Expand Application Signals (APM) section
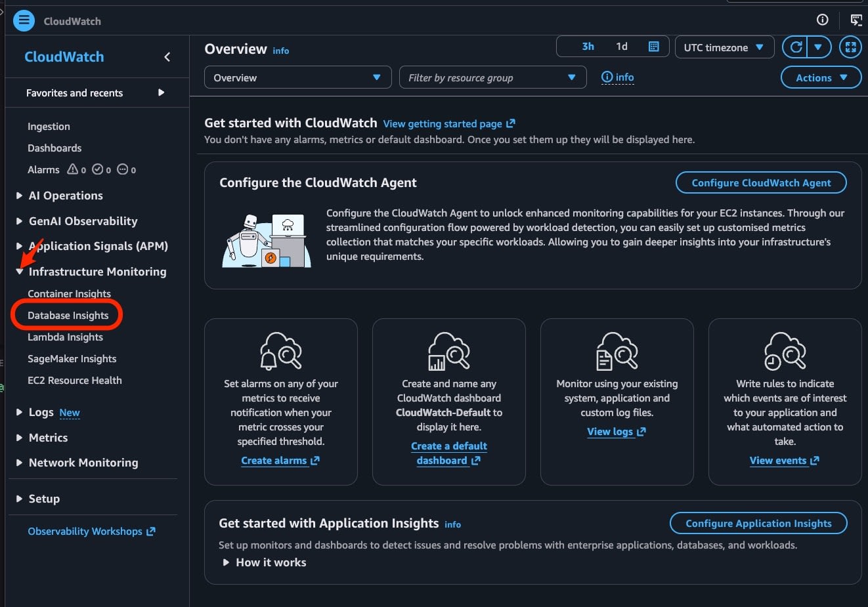868x607 pixels. [19, 246]
